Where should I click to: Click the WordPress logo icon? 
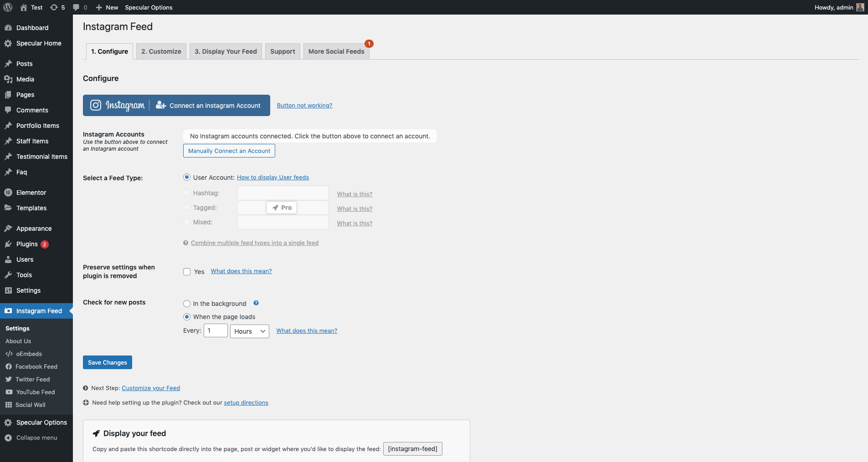coord(8,7)
